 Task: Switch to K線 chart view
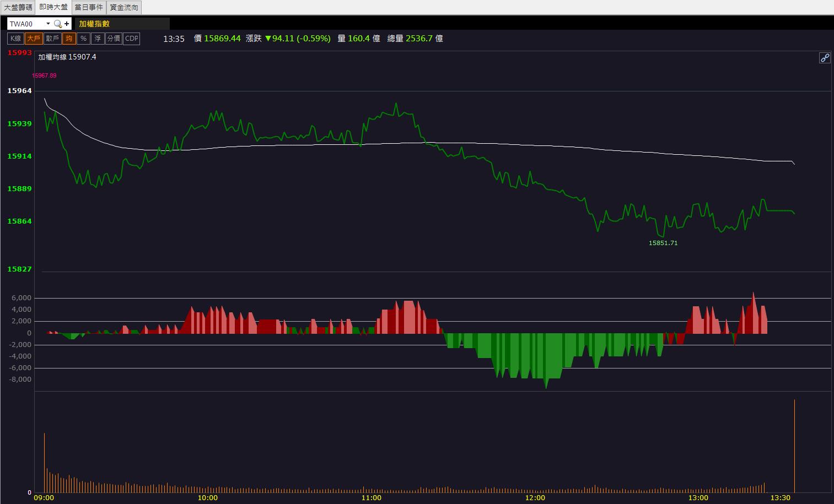(15, 39)
